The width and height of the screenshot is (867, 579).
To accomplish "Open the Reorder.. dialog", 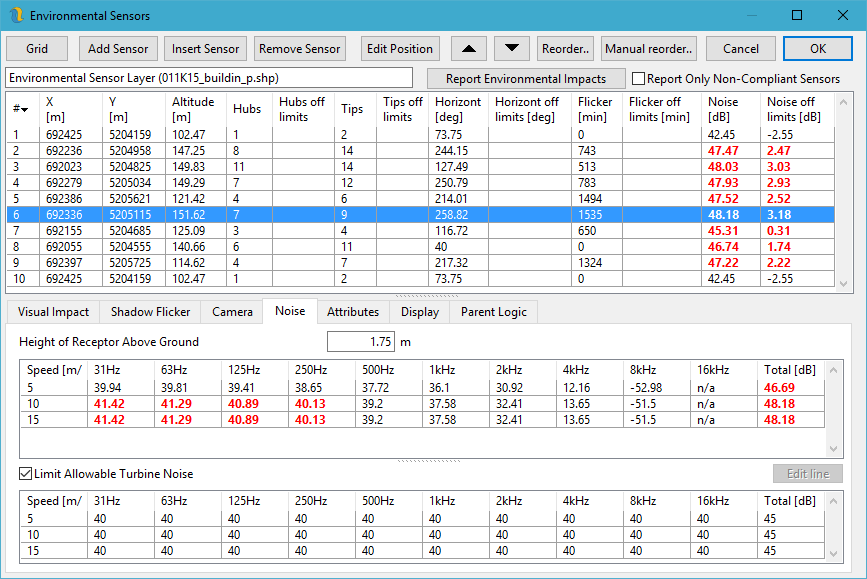I will 565,48.
